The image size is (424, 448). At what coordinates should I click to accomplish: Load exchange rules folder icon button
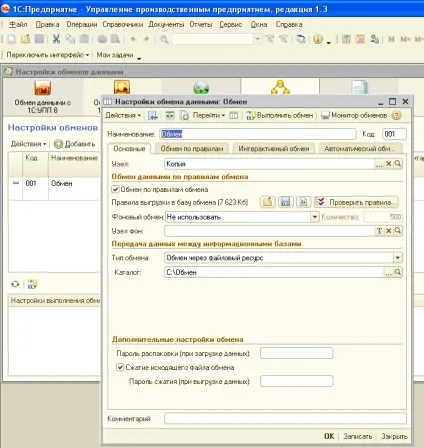pos(268,202)
